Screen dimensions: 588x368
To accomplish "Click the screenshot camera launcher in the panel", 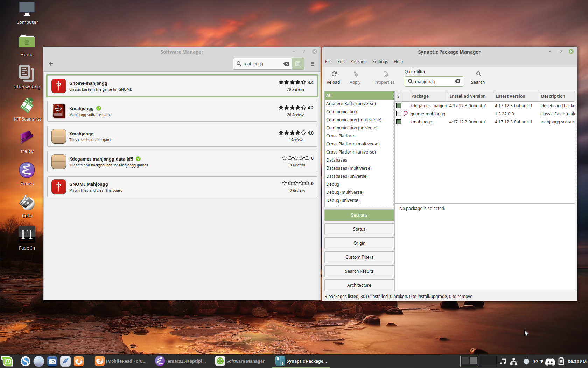I will (x=52, y=361).
